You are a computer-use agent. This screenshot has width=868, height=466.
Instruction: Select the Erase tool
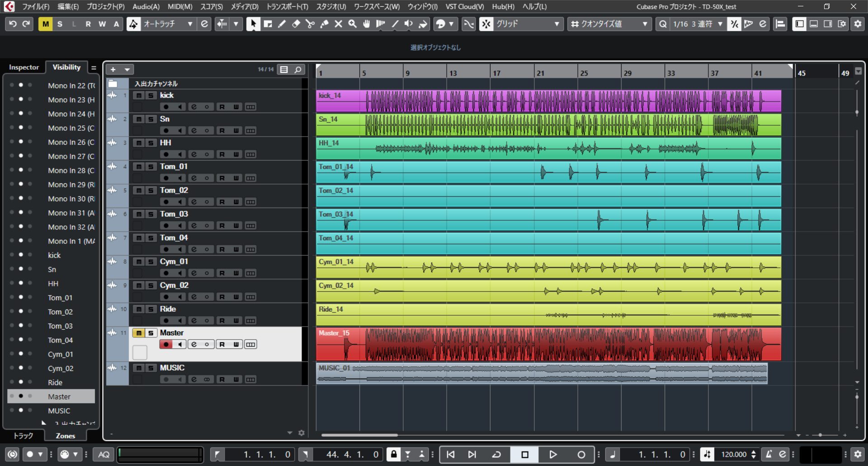pos(296,24)
